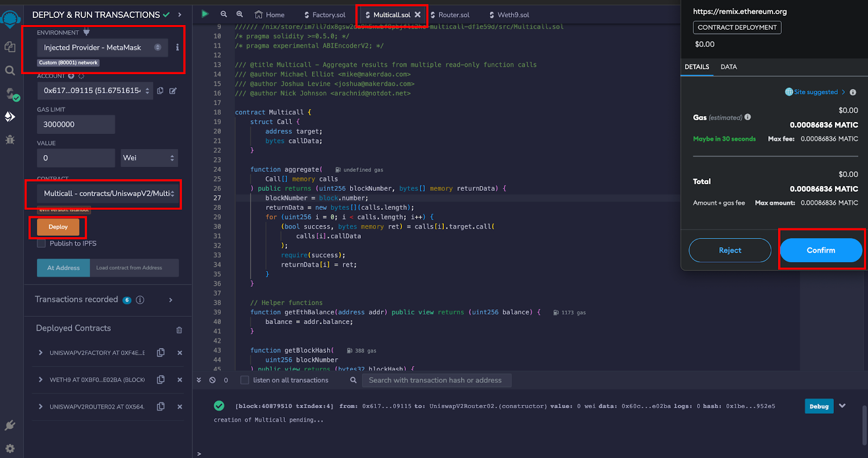This screenshot has height=458, width=868.
Task: Reject the MetaMask transaction
Action: (x=730, y=250)
